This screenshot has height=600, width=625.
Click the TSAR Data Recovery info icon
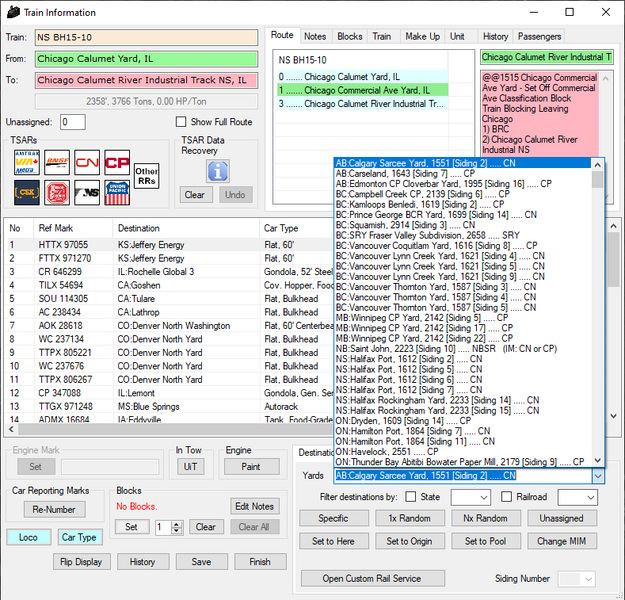point(218,171)
